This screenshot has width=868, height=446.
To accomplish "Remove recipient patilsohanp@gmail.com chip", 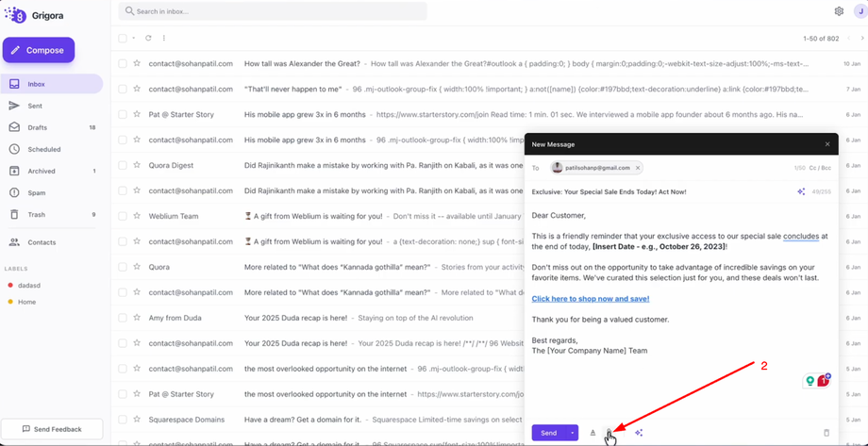I will (x=637, y=168).
